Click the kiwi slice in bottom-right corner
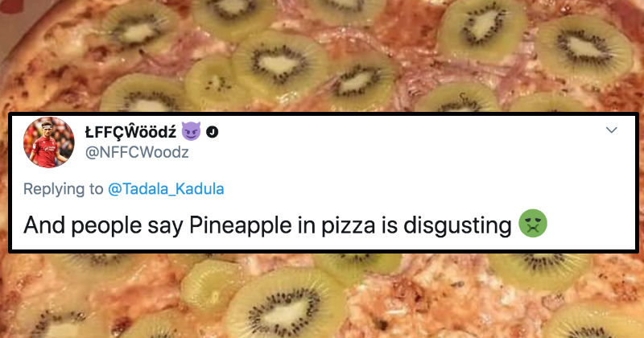The image size is (644, 338). [592, 323]
